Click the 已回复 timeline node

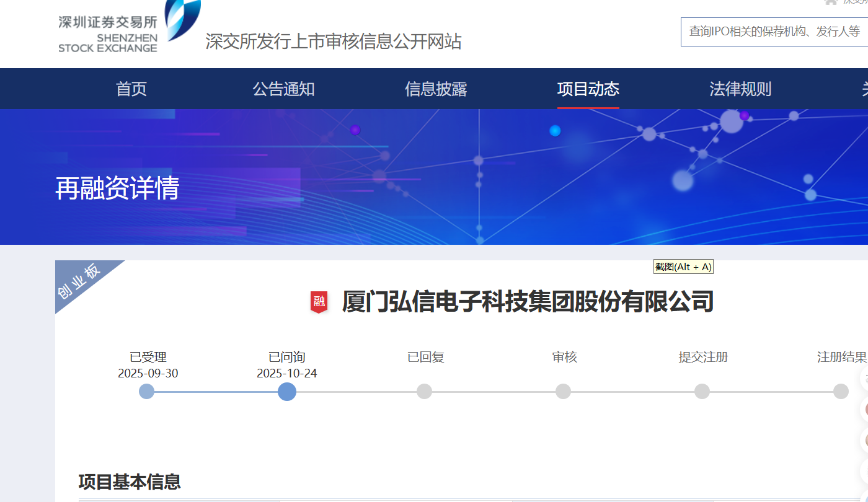pos(424,392)
